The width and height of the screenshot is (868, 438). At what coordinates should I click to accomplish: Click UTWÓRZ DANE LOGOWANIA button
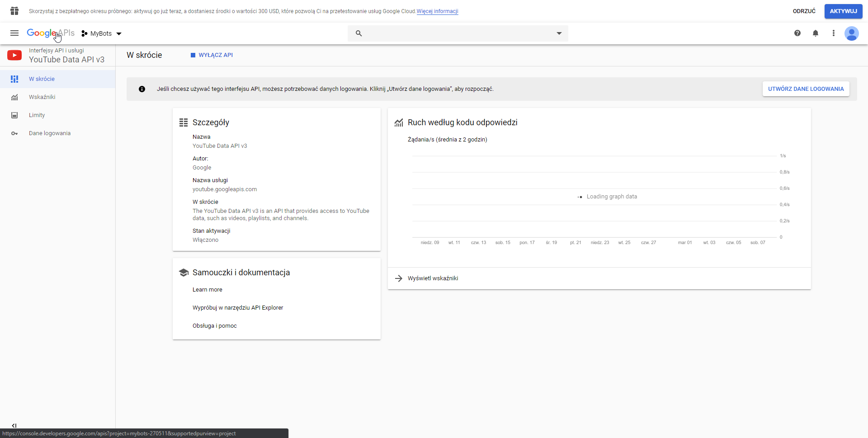(806, 89)
